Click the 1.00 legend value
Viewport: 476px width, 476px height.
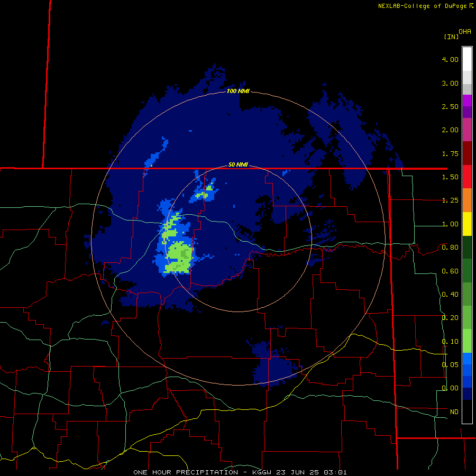click(x=450, y=224)
